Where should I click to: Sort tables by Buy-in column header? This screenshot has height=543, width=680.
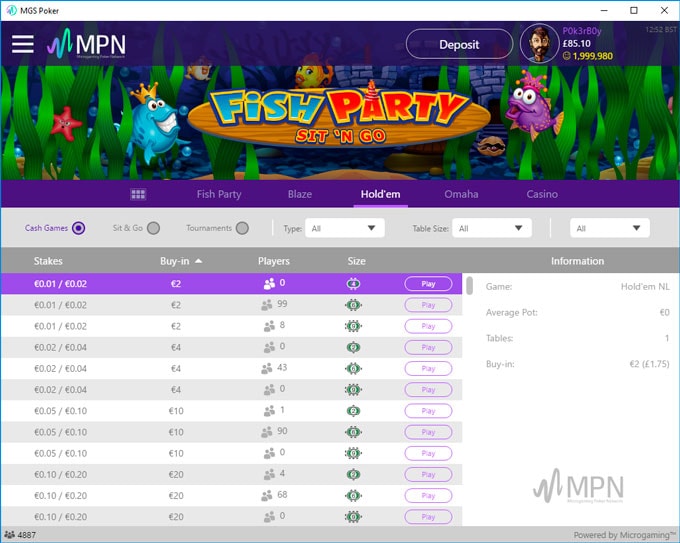[181, 261]
